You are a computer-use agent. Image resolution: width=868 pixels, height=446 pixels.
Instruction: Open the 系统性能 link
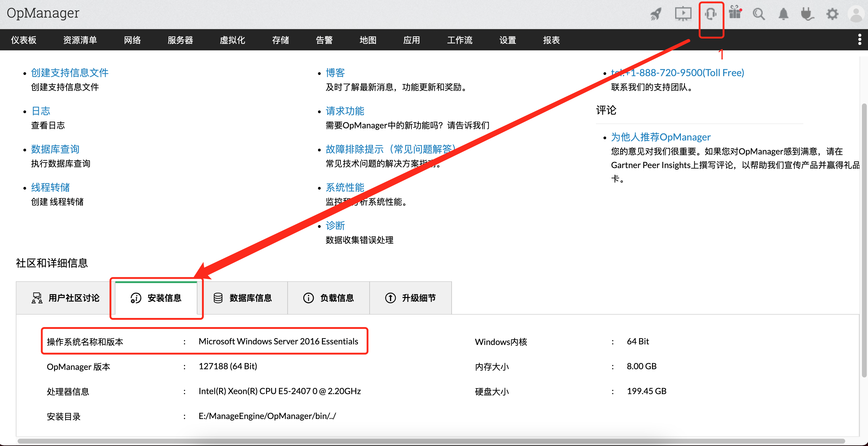[x=345, y=187]
